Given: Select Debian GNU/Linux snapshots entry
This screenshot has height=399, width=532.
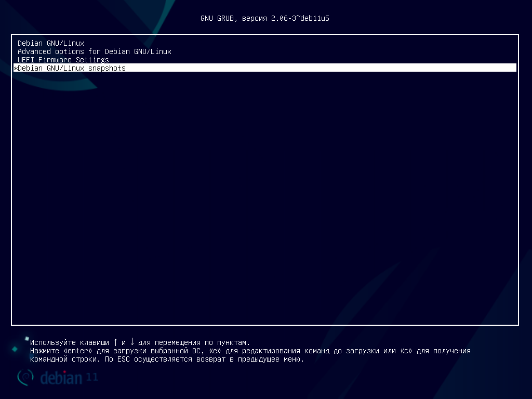Looking at the screenshot, I should click(x=264, y=68).
